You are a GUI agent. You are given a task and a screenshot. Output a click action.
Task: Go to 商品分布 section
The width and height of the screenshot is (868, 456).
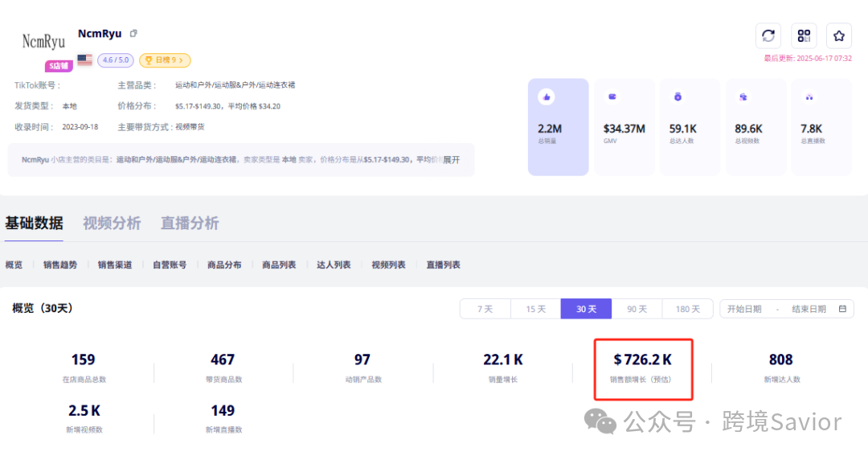coord(224,265)
